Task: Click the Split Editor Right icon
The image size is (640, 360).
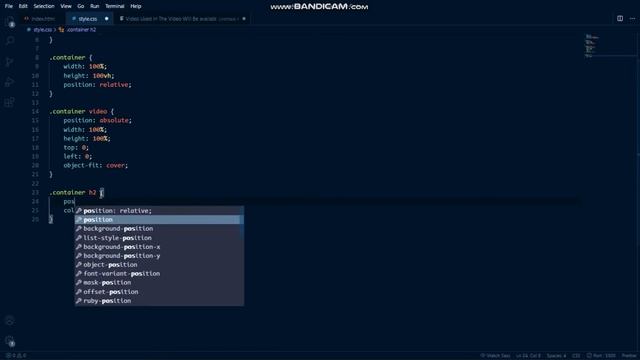Action: 620,18
